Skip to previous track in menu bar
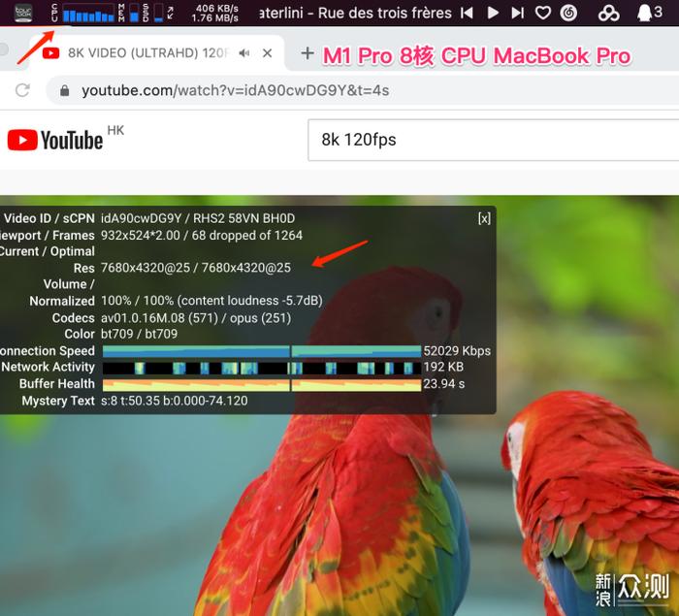 pos(467,13)
